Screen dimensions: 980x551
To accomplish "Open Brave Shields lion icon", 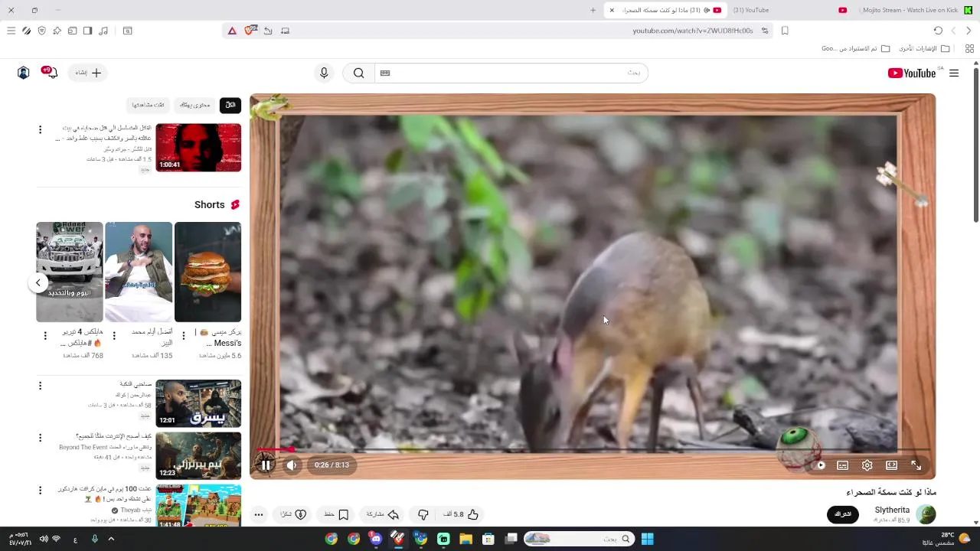I will tap(249, 31).
